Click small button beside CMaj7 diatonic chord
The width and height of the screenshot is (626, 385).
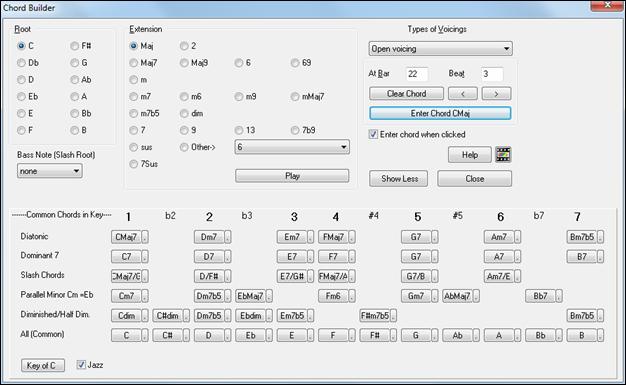[x=145, y=237]
